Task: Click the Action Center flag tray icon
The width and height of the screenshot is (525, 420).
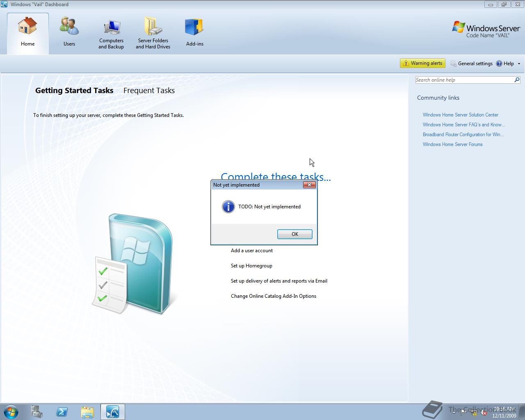Action: coord(463,413)
